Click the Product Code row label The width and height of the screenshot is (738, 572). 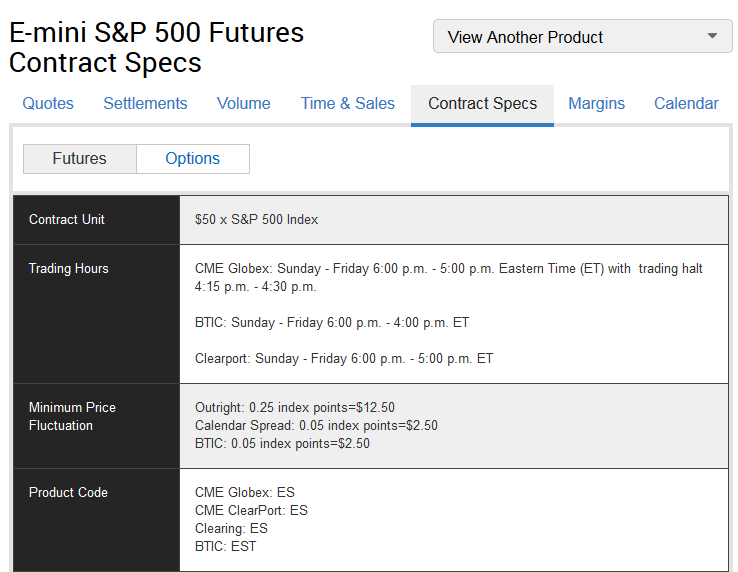68,492
